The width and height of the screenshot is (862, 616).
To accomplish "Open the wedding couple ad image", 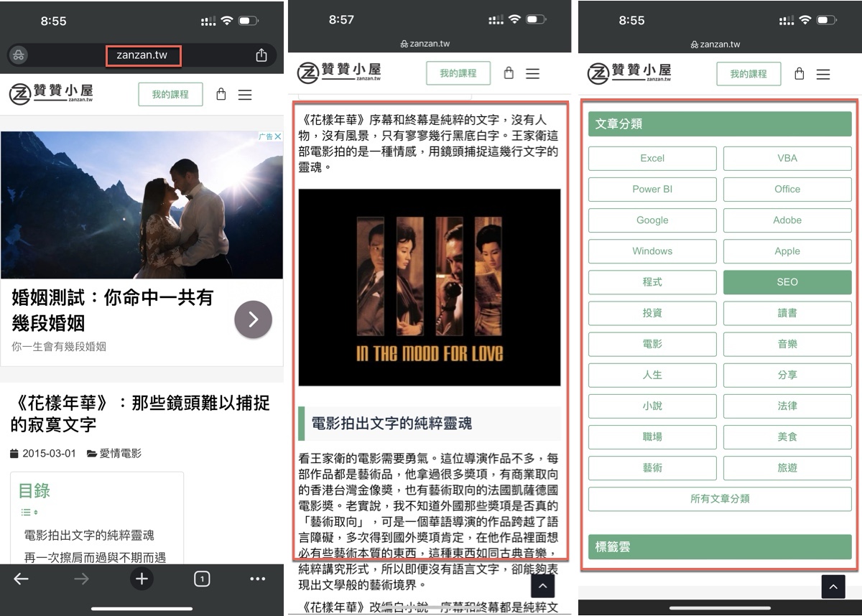I will [x=142, y=205].
